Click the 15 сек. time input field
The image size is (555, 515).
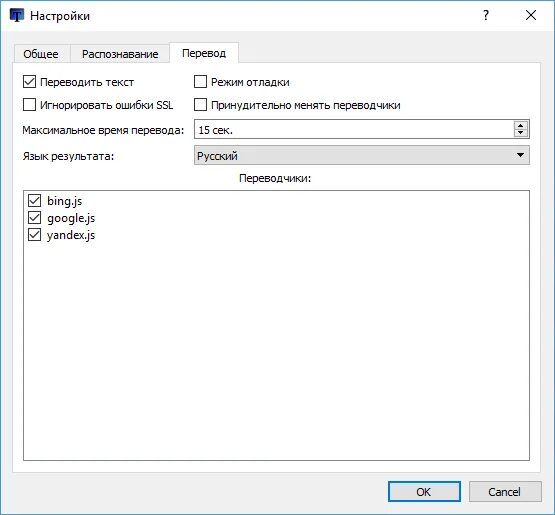pos(354,129)
